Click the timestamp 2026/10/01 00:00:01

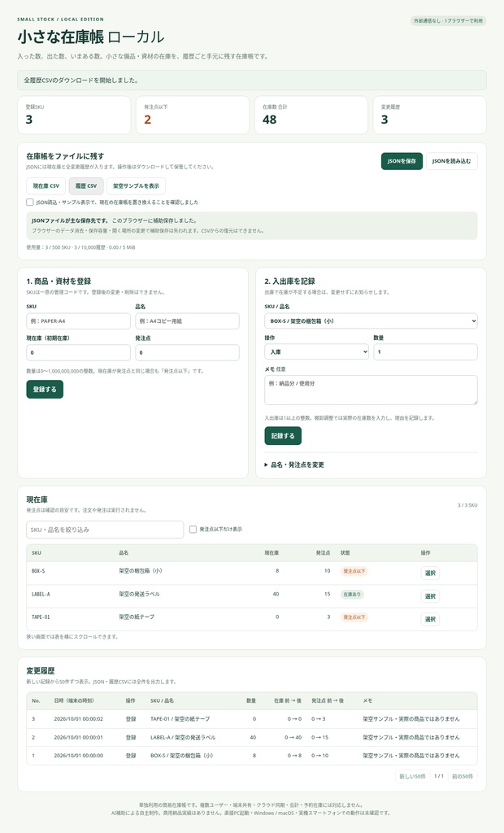pos(79,737)
